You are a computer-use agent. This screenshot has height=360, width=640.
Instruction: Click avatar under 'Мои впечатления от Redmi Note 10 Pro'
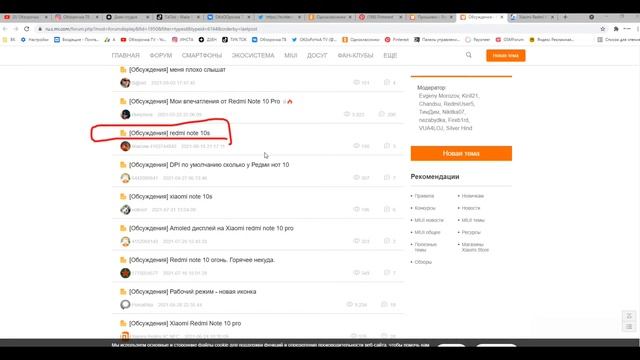click(x=125, y=114)
